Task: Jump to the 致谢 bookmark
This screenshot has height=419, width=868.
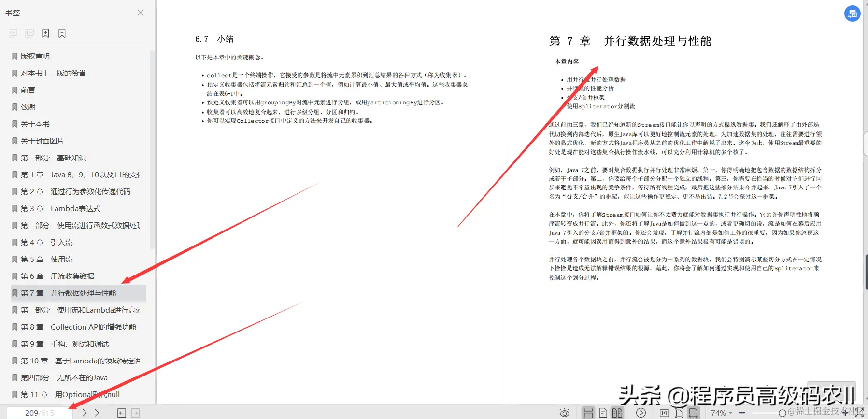Action: click(78, 107)
